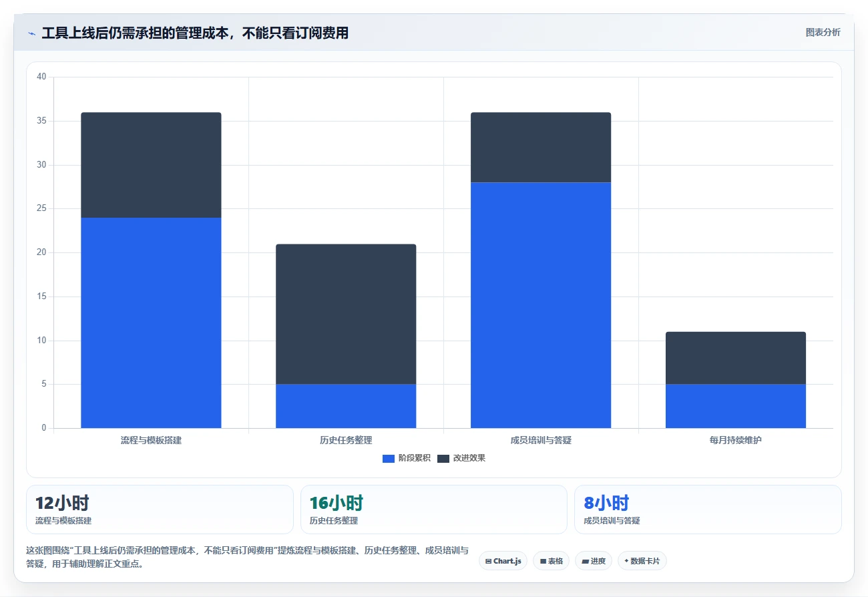Click the 成员培训与答疑 x-axis label
Viewport: 868px width, 597px height.
click(x=541, y=441)
